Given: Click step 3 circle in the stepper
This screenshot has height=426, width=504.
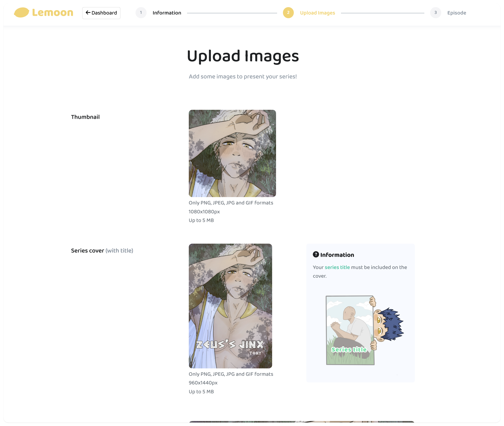Looking at the screenshot, I should point(435,13).
